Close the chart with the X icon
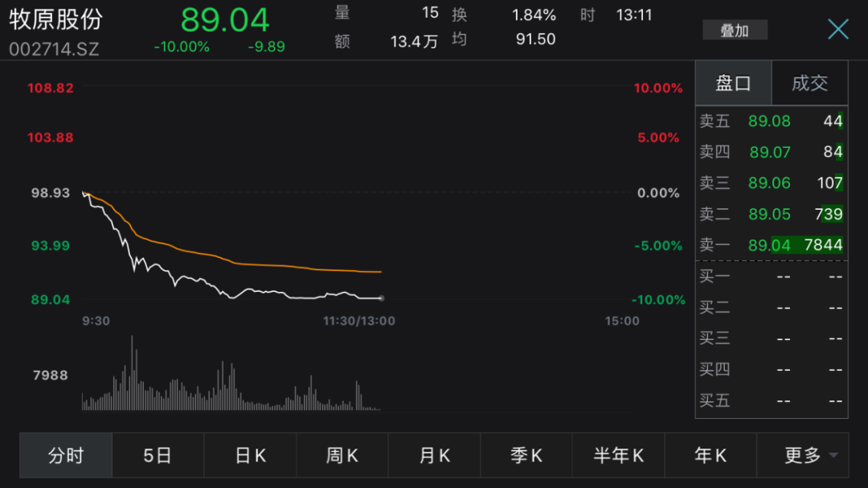868x488 pixels. [x=837, y=29]
